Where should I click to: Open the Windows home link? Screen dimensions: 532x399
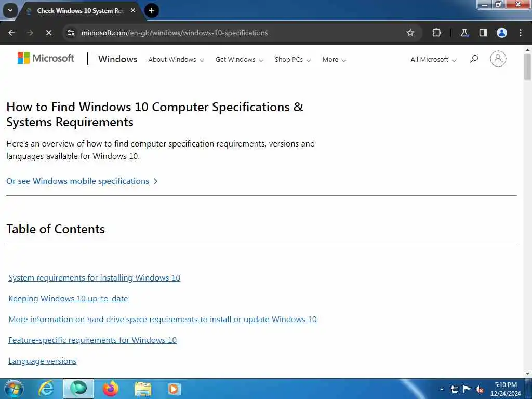[x=118, y=59]
